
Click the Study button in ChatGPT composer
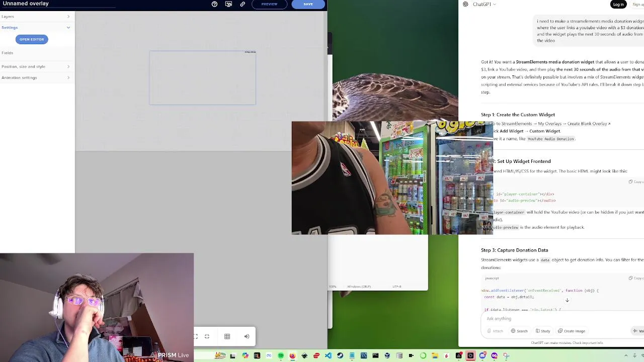542,331
